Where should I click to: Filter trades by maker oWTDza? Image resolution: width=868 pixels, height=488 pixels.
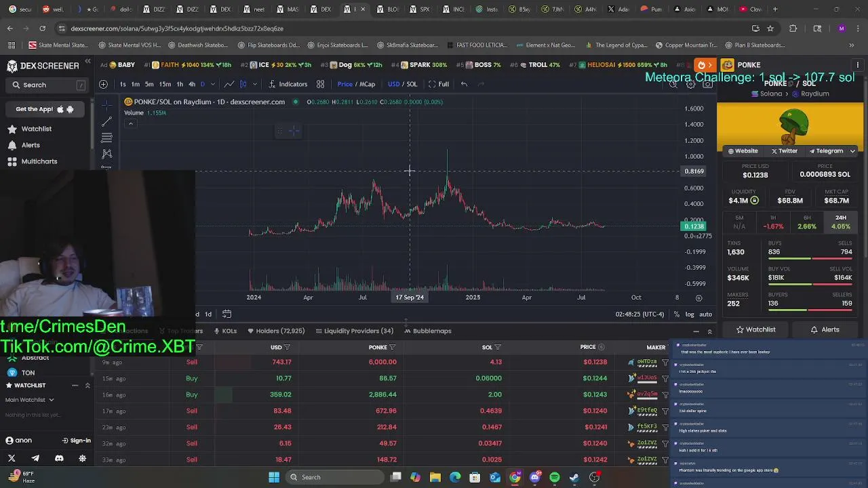click(x=665, y=363)
